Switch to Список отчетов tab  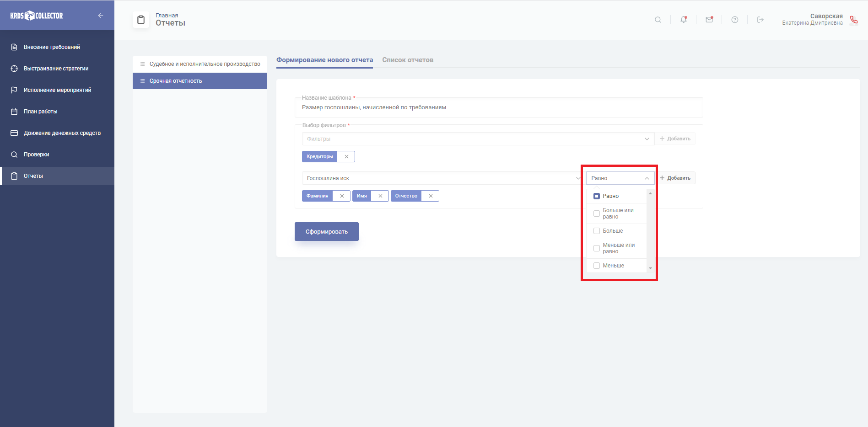click(408, 60)
